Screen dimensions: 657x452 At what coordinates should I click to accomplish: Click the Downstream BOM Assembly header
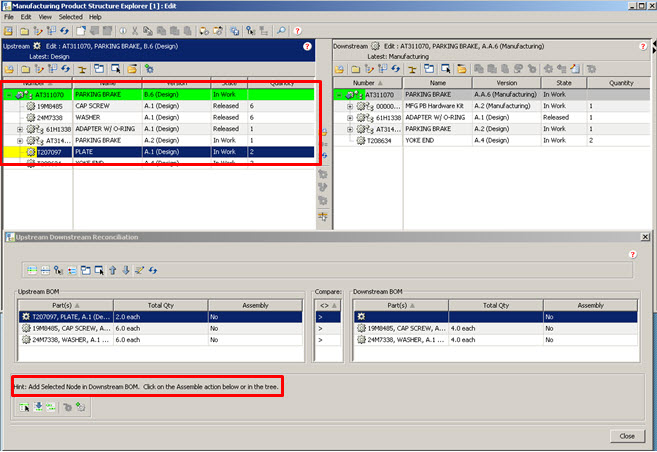coord(590,305)
